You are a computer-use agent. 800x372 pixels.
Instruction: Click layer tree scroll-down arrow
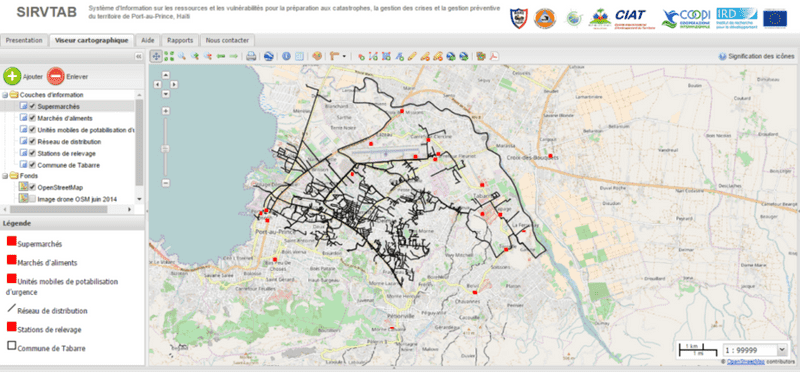point(139,199)
